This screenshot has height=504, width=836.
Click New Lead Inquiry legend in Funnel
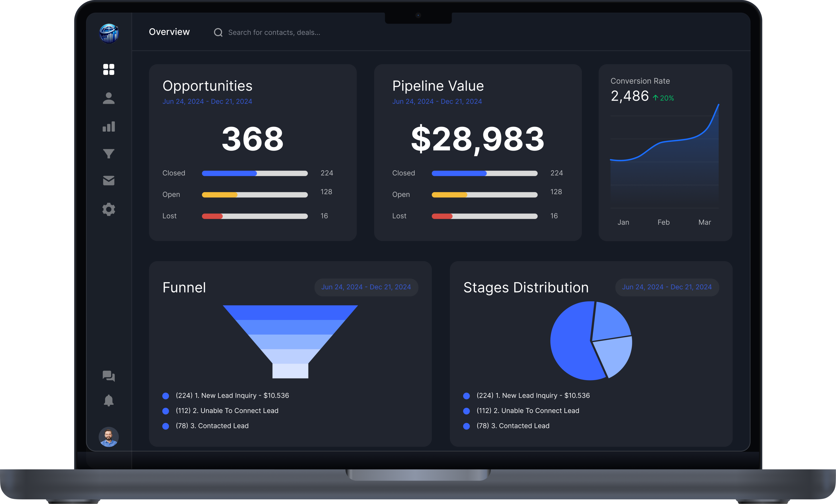(232, 395)
